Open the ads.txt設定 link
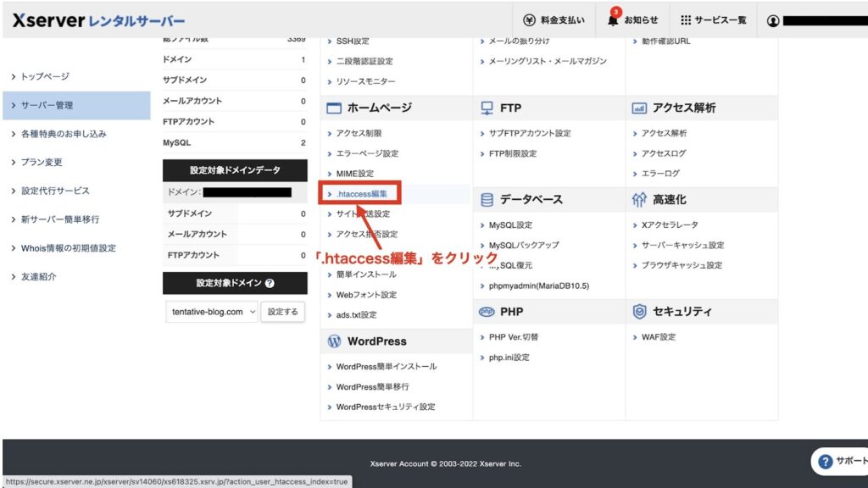The height and width of the screenshot is (488, 868). [x=356, y=315]
